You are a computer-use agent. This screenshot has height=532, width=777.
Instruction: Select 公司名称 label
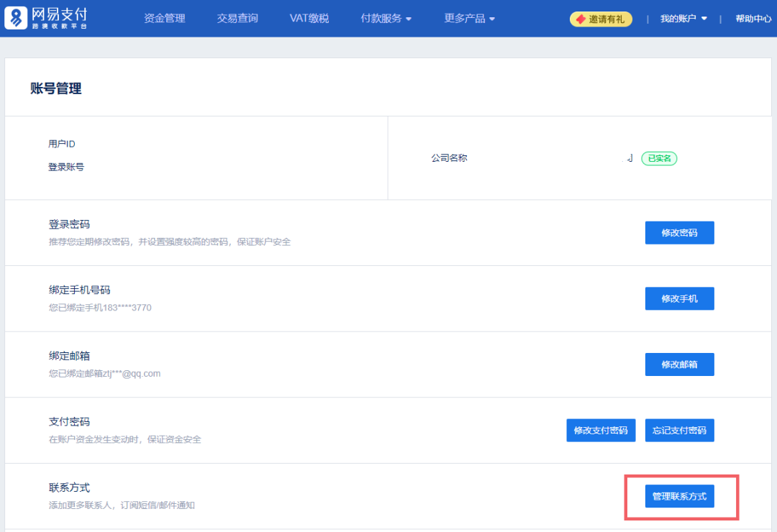(x=449, y=158)
